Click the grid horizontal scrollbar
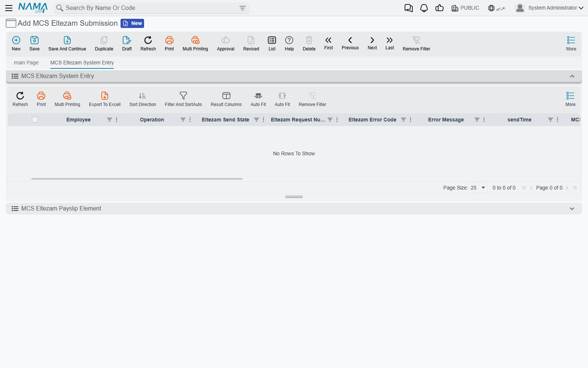This screenshot has height=368, width=588. [x=137, y=179]
